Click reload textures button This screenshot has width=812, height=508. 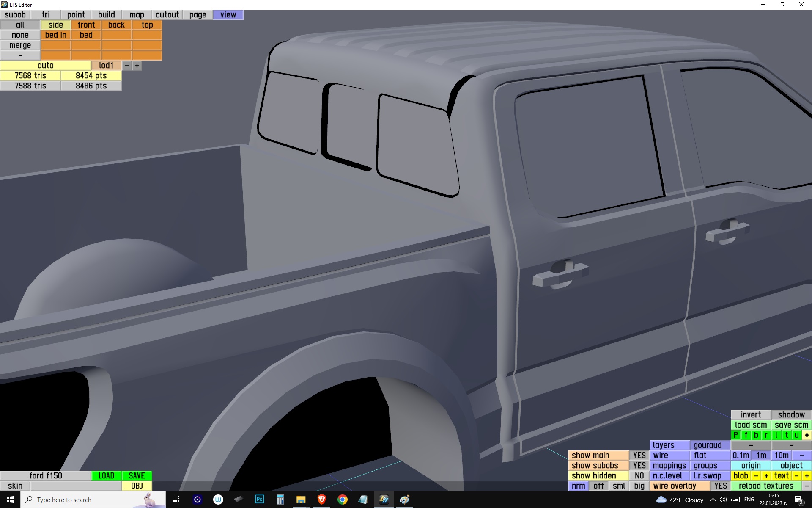coord(766,486)
